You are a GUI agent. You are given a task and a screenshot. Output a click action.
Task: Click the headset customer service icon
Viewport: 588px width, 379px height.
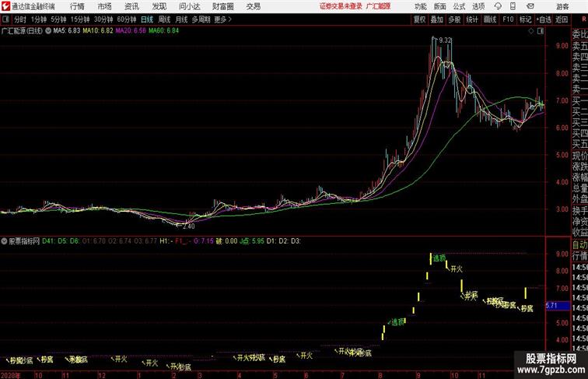click(498, 6)
